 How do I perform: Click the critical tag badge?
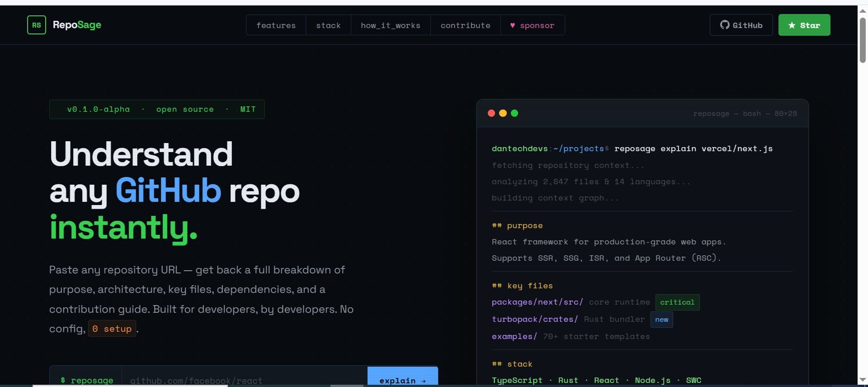point(677,302)
